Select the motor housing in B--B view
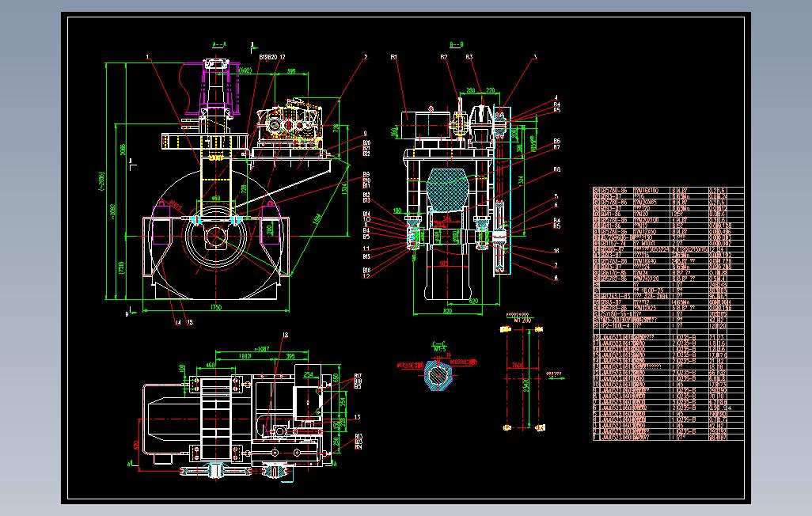This screenshot has height=516, width=812. coord(427,124)
